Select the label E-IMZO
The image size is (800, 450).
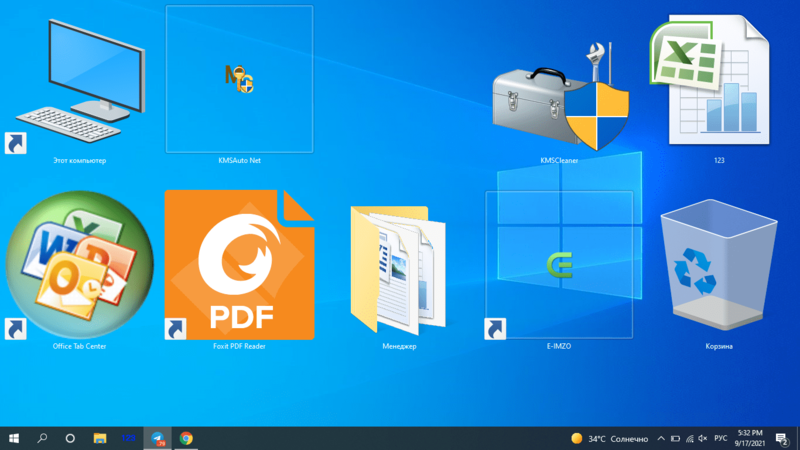coord(559,346)
